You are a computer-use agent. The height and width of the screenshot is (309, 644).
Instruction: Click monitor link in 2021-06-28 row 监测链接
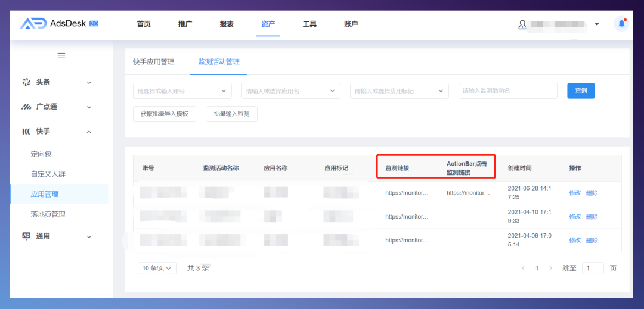[x=407, y=193]
